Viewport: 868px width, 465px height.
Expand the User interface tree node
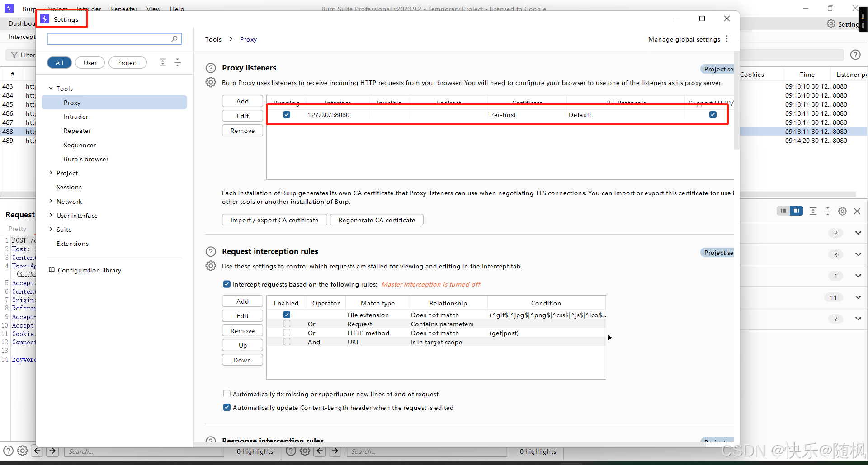pos(51,215)
